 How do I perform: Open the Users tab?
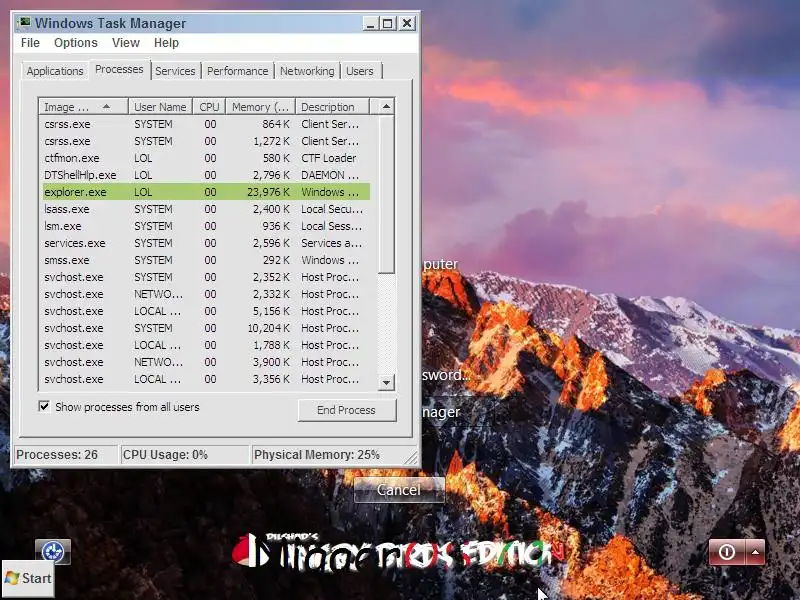(x=360, y=71)
